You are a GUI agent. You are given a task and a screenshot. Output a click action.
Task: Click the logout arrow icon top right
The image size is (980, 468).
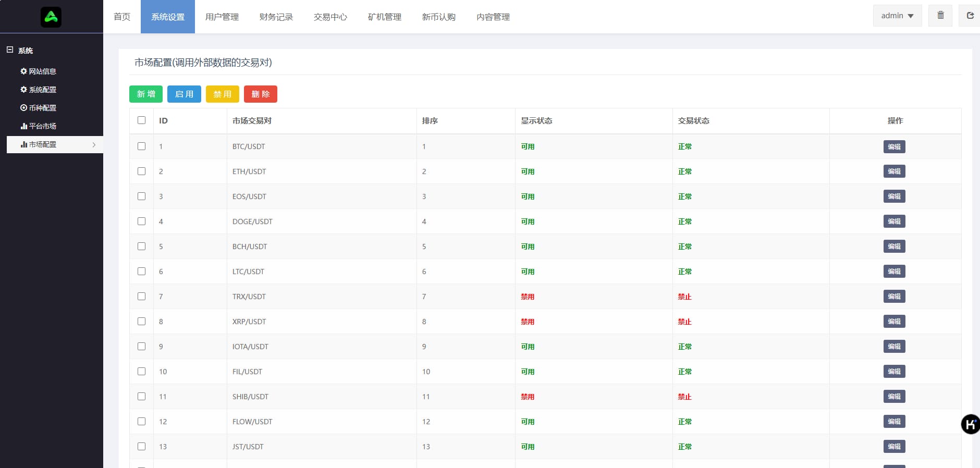tap(970, 16)
